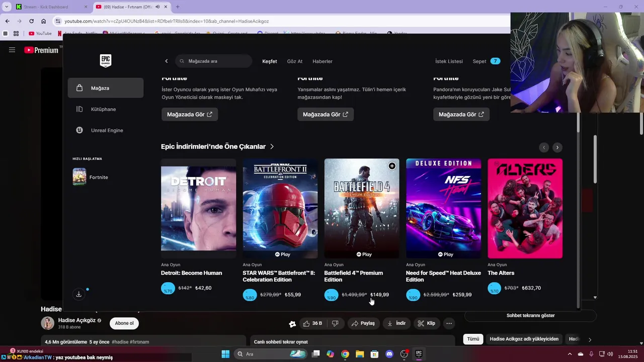Click Detroit price ₺42,60

pyautogui.click(x=203, y=288)
